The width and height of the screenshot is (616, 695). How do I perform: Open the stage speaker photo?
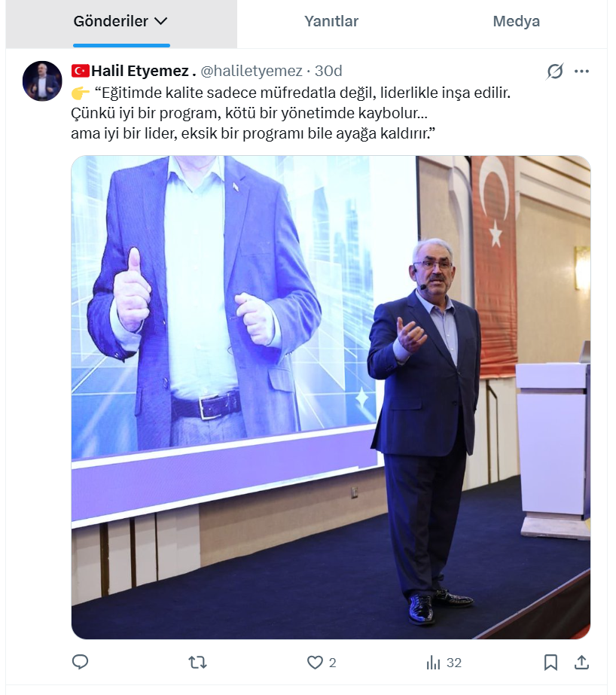tap(331, 397)
